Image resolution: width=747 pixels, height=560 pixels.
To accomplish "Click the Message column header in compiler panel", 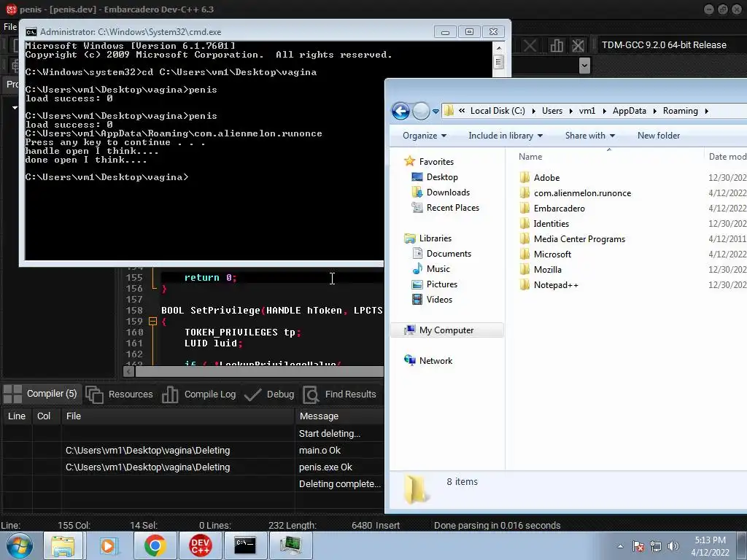I will [x=320, y=416].
